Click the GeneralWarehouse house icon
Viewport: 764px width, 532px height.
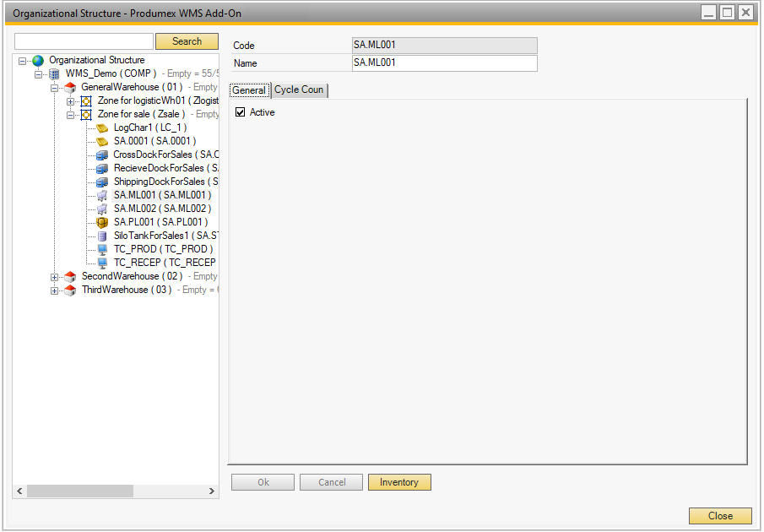click(x=70, y=88)
